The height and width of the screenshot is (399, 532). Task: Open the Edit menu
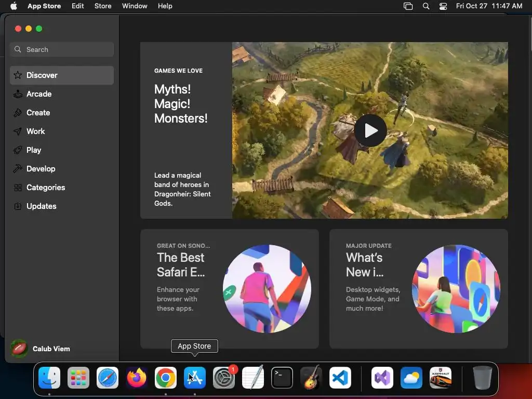(x=78, y=6)
